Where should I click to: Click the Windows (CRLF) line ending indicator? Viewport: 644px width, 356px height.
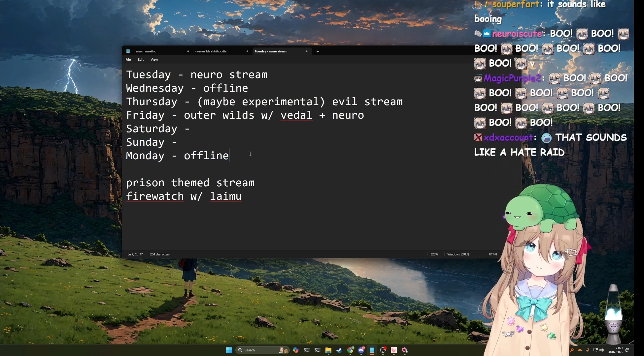(x=458, y=254)
